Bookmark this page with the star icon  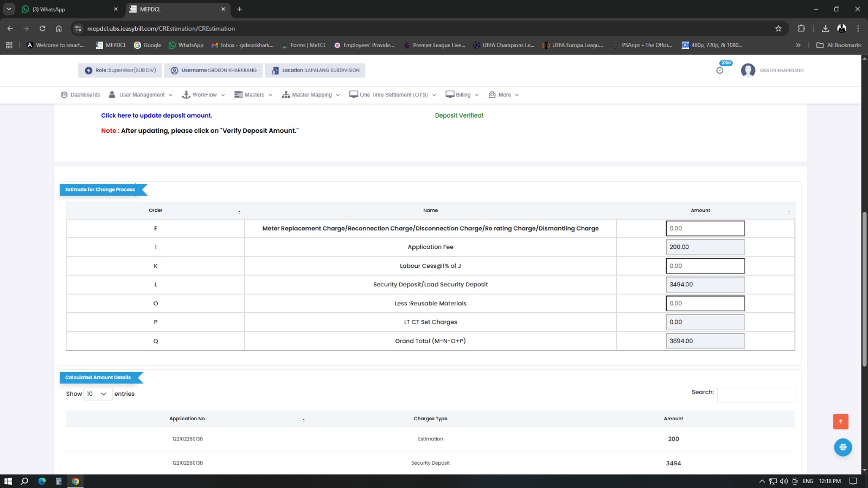778,29
